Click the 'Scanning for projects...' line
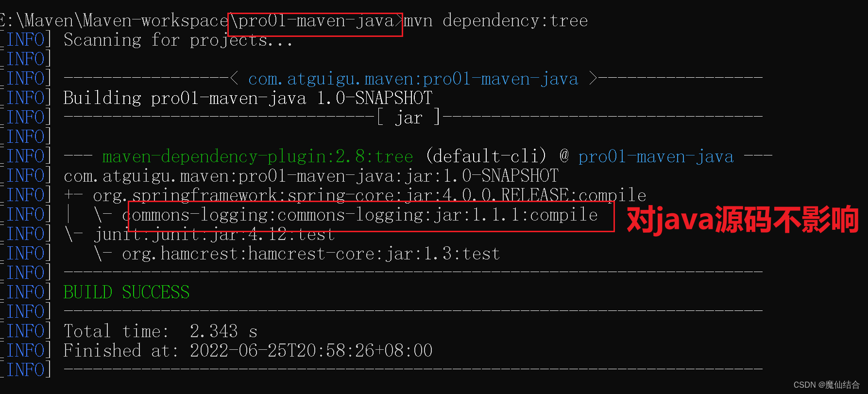The width and height of the screenshot is (868, 394). pyautogui.click(x=178, y=40)
